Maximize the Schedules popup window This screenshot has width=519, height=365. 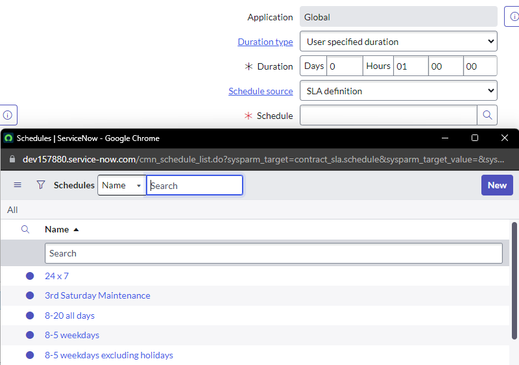coord(475,138)
